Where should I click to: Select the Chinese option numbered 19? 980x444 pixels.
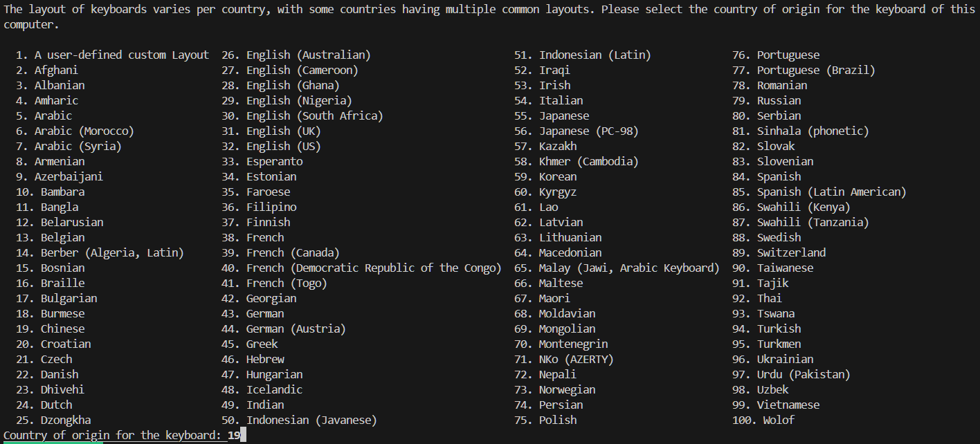coord(51,329)
